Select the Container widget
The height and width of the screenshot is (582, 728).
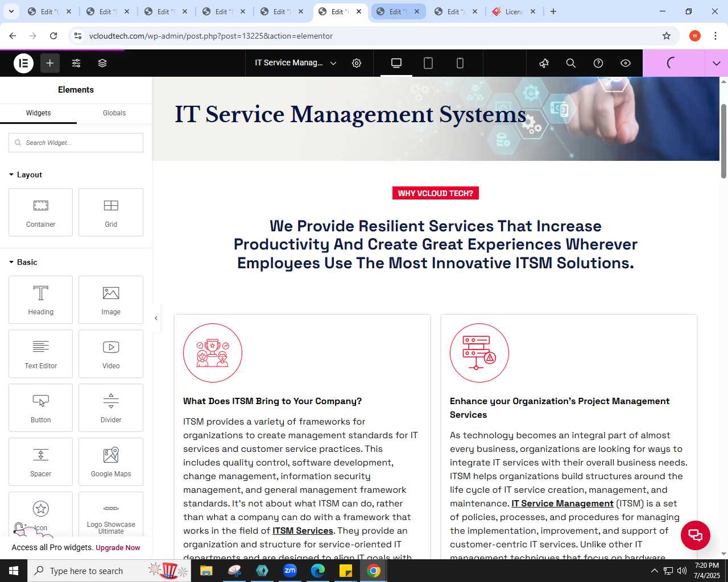(40, 212)
